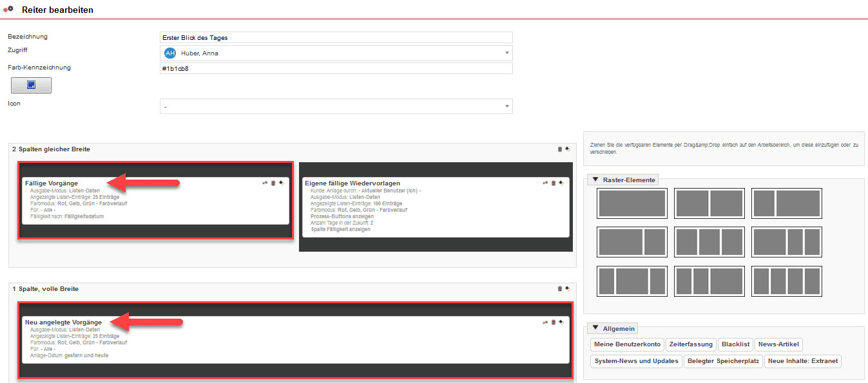Image resolution: width=868 pixels, height=383 pixels.
Task: Click the Bezeichnung text field
Action: click(336, 37)
